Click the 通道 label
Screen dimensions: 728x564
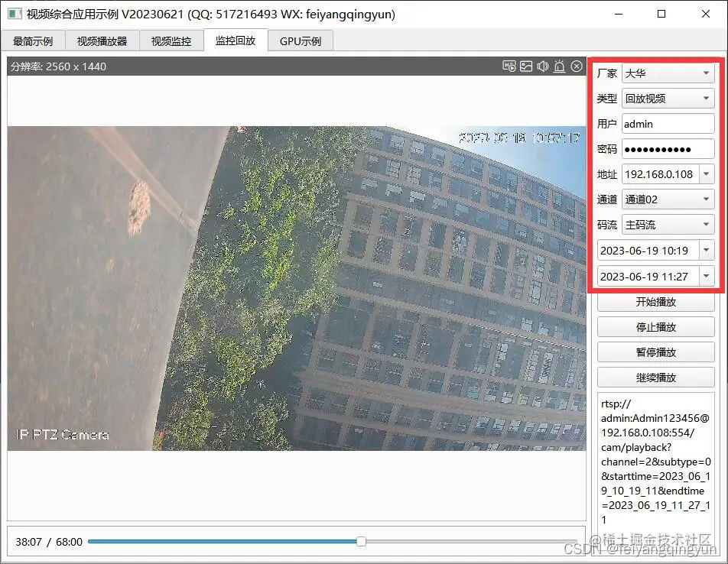(x=607, y=199)
